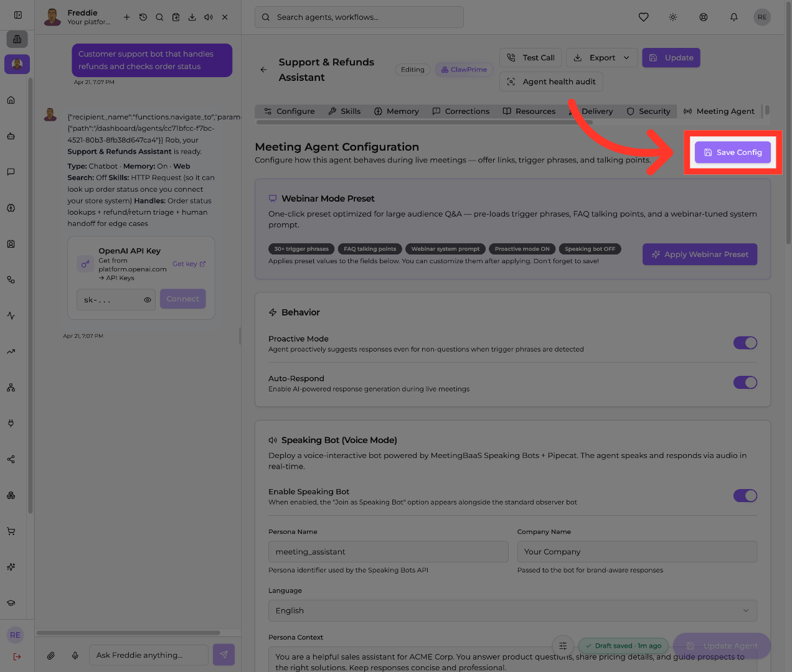792x672 pixels.
Task: Open notifications bell
Action: [x=734, y=17]
